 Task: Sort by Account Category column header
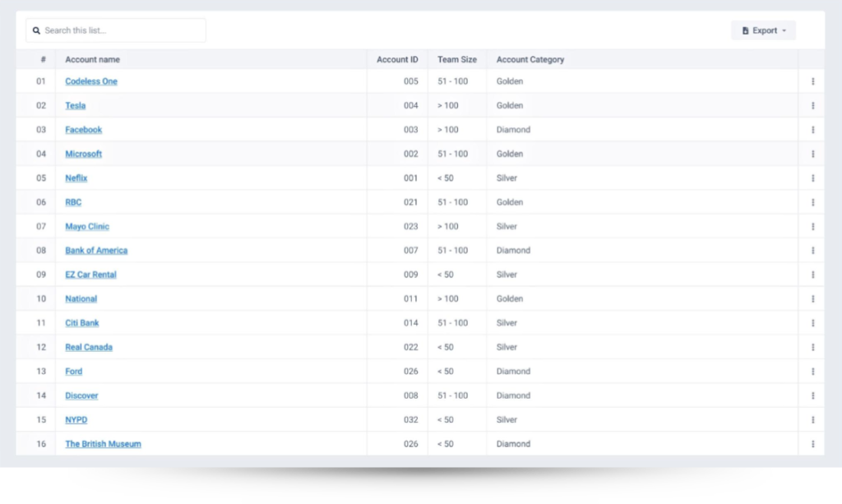530,59
